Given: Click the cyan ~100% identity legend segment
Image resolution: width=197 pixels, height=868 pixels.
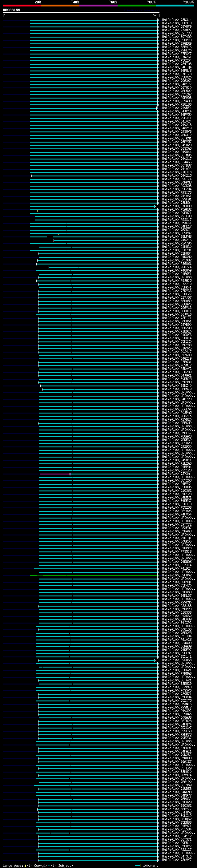Looking at the screenshot, I should (175, 6).
